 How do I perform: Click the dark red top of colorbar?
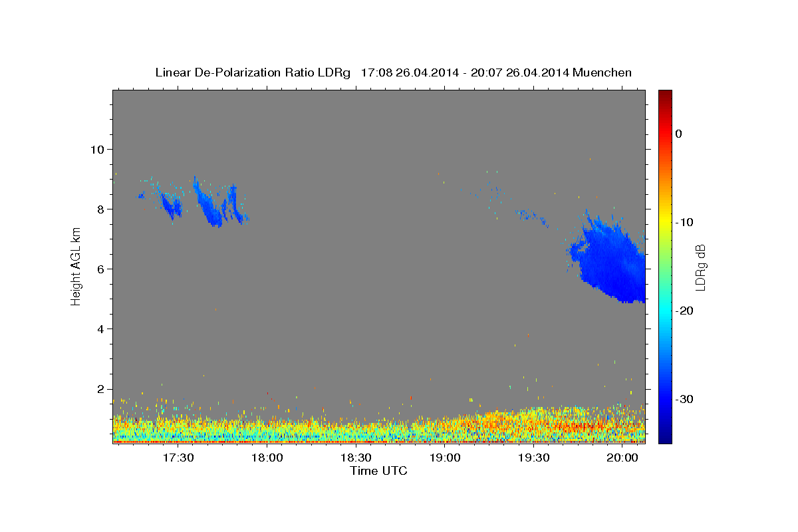tap(665, 96)
